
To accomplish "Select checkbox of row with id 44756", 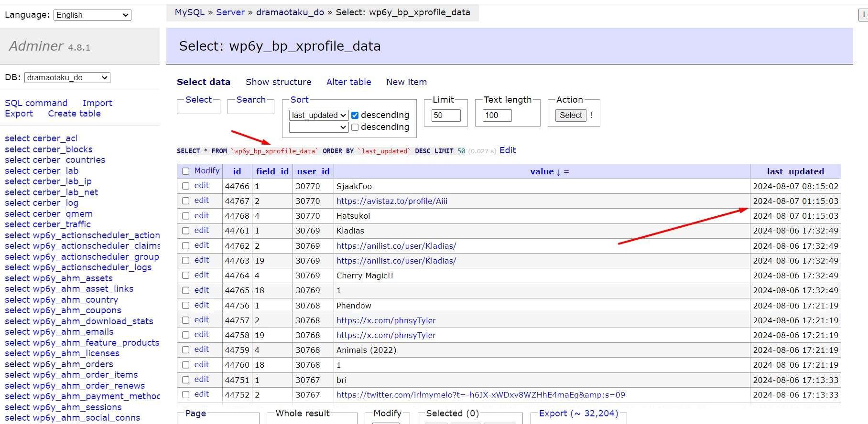I will coord(185,305).
